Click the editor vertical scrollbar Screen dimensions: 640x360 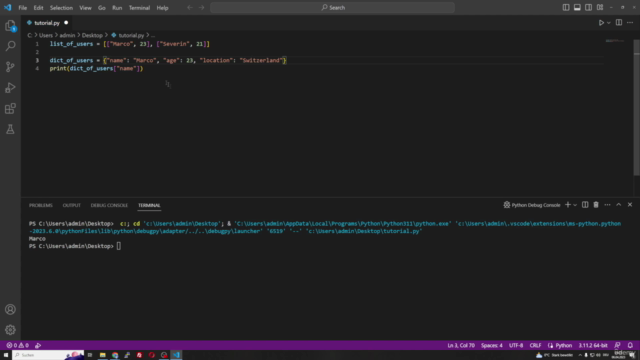click(637, 108)
